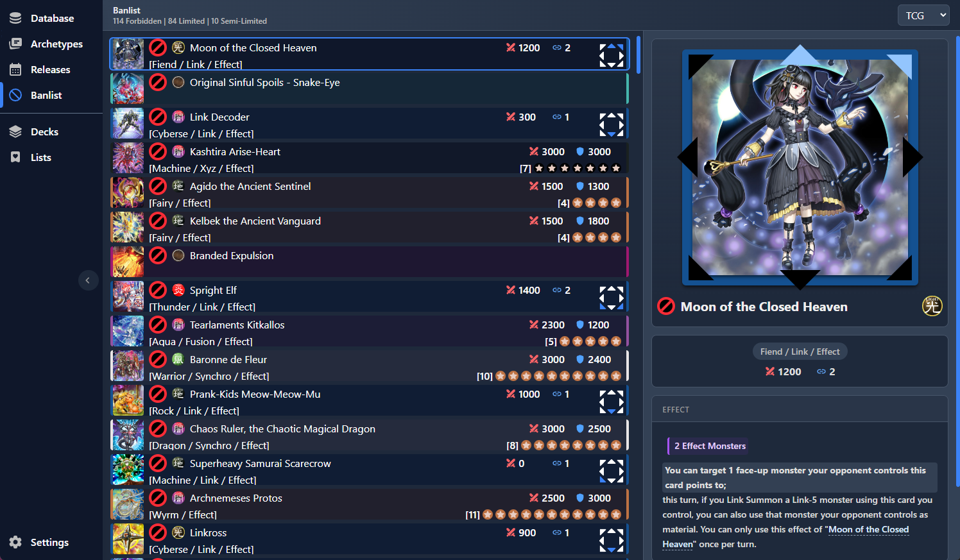Click the Tearlaments Kitkallos thumbnail
This screenshot has width=960, height=560.
pos(128,331)
